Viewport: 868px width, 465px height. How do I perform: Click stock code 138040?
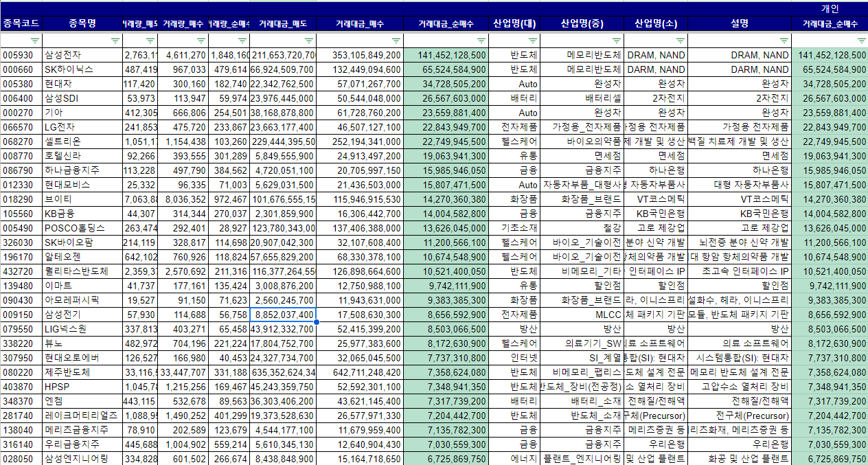[x=21, y=430]
